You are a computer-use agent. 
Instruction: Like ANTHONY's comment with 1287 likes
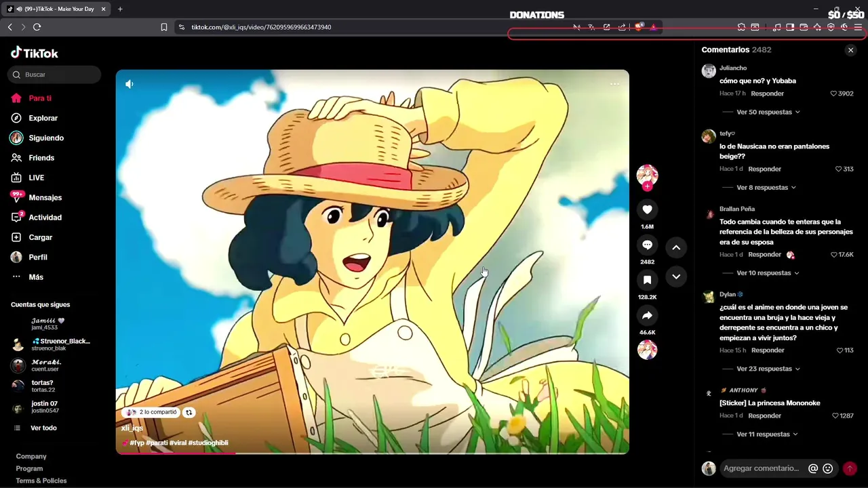(x=835, y=415)
